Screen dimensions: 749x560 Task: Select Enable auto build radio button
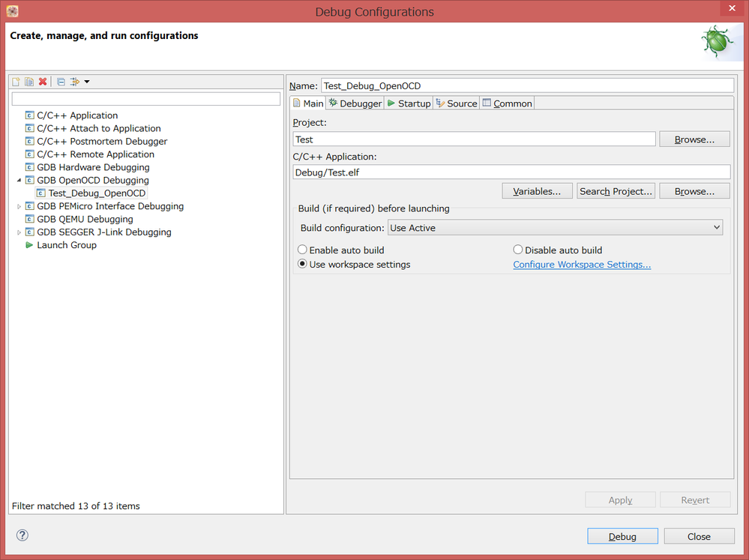point(302,250)
